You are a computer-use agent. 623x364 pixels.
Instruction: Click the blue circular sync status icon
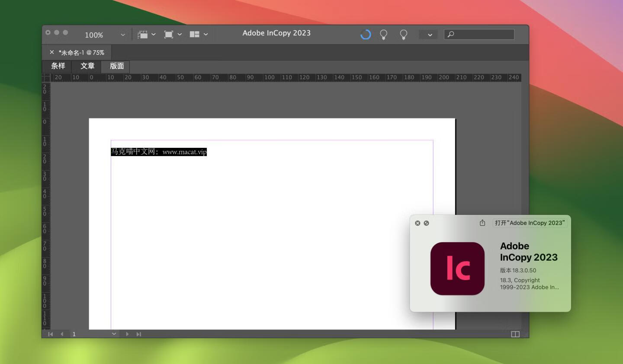366,35
